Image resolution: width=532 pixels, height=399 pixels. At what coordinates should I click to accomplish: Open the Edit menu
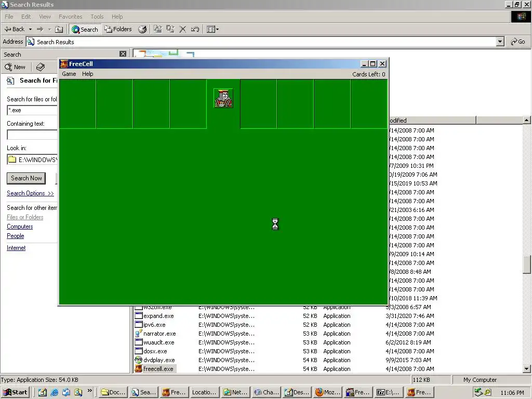tap(26, 17)
